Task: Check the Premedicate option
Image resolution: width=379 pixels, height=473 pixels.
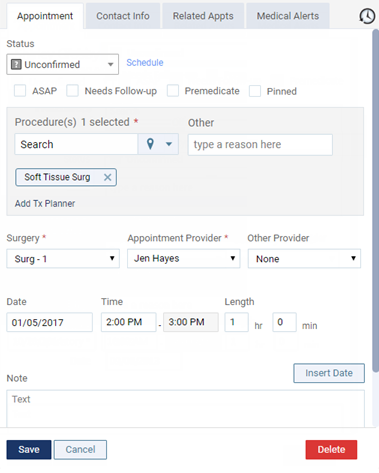Action: [173, 91]
